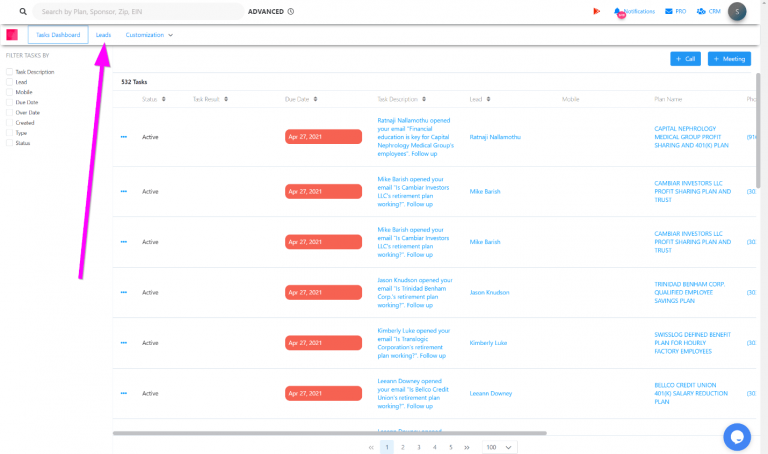Enable the Task Description filter checkbox
This screenshot has width=768, height=454.
[10, 72]
